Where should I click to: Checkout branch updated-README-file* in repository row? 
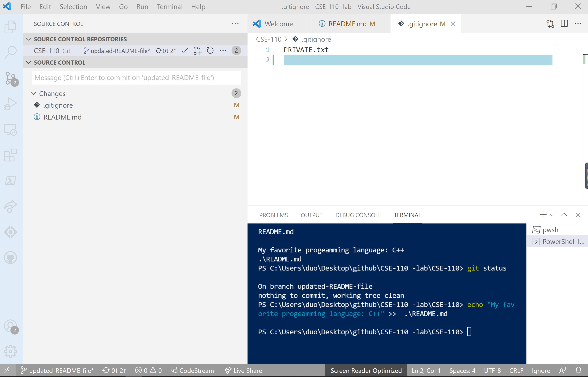click(117, 51)
